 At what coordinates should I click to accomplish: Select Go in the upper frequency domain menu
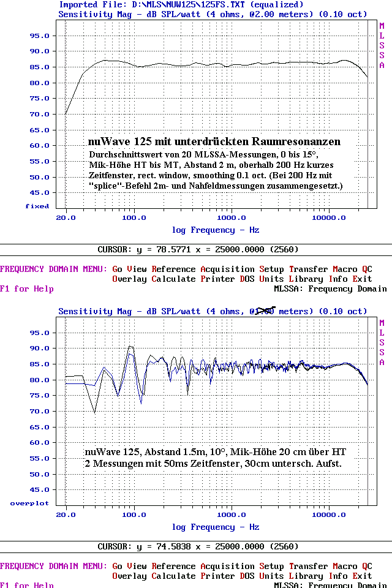pos(117,269)
